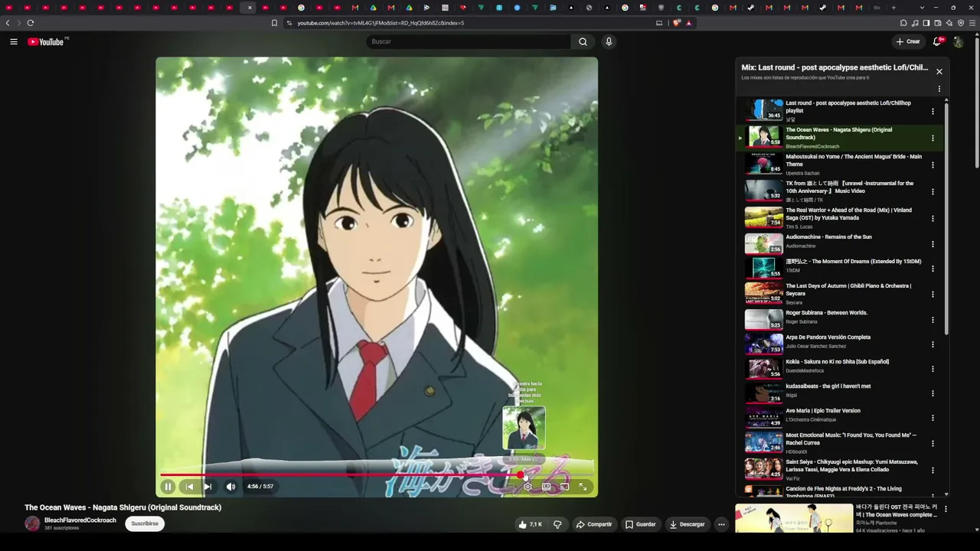This screenshot has width=980, height=551.
Task: Toggle theater mode on the player
Action: click(x=546, y=487)
